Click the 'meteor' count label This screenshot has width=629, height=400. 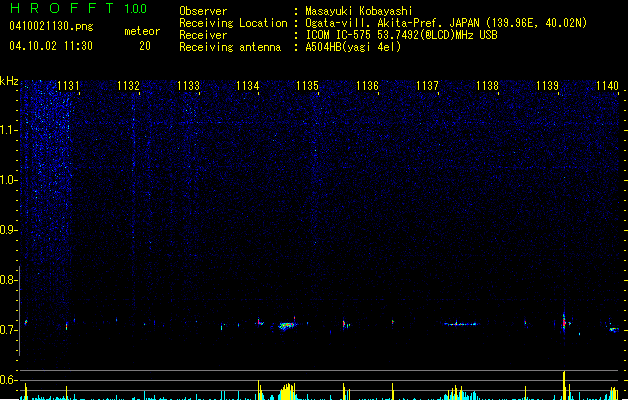tap(142, 31)
